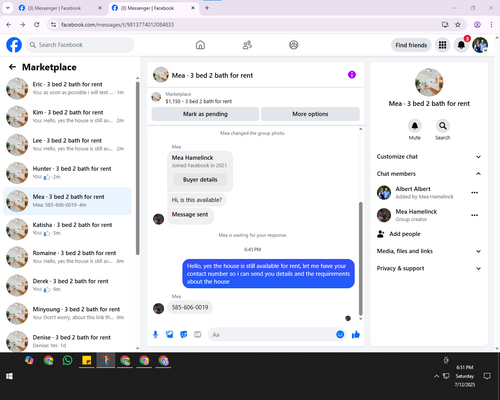The height and width of the screenshot is (400, 500).
Task: Open the Windows notification center icon
Action: (x=487, y=376)
